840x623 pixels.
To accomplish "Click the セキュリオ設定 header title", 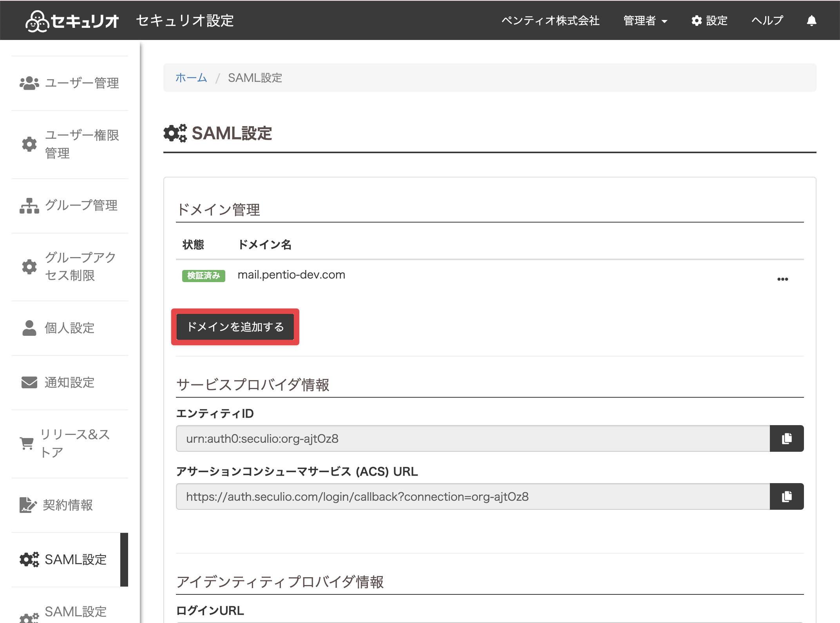I will (x=185, y=20).
